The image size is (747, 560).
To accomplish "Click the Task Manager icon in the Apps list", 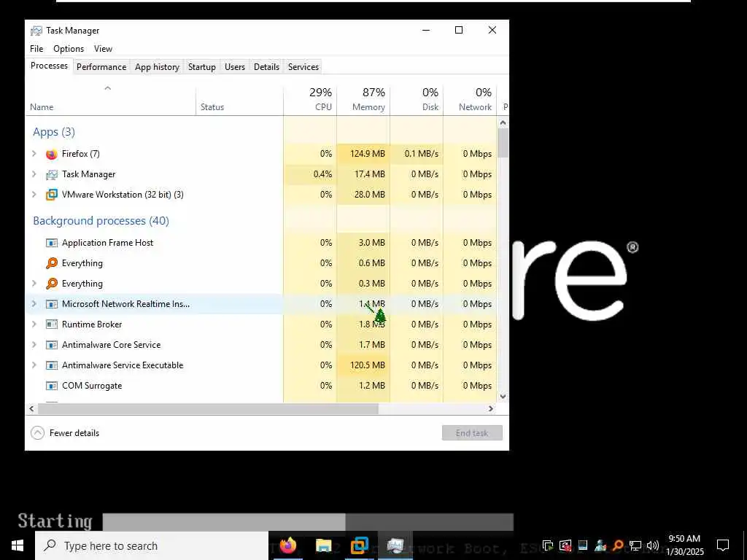I will tap(52, 174).
